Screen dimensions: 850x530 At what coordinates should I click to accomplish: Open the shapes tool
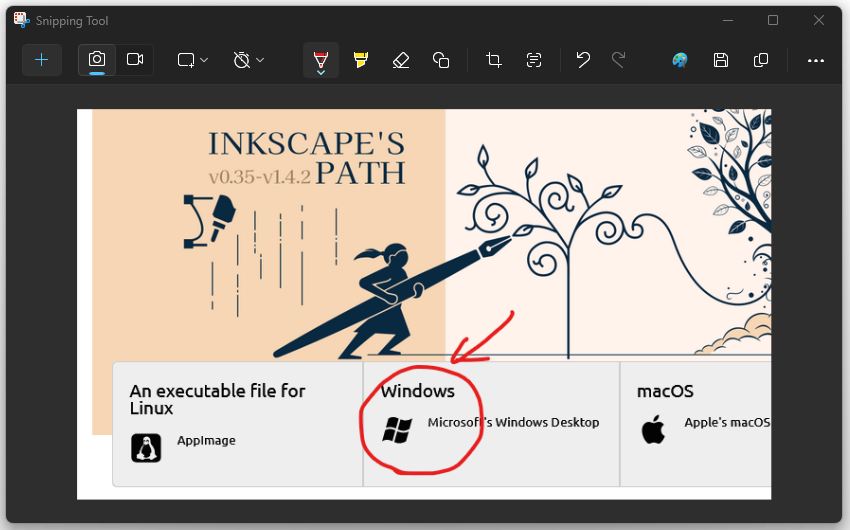tap(441, 60)
